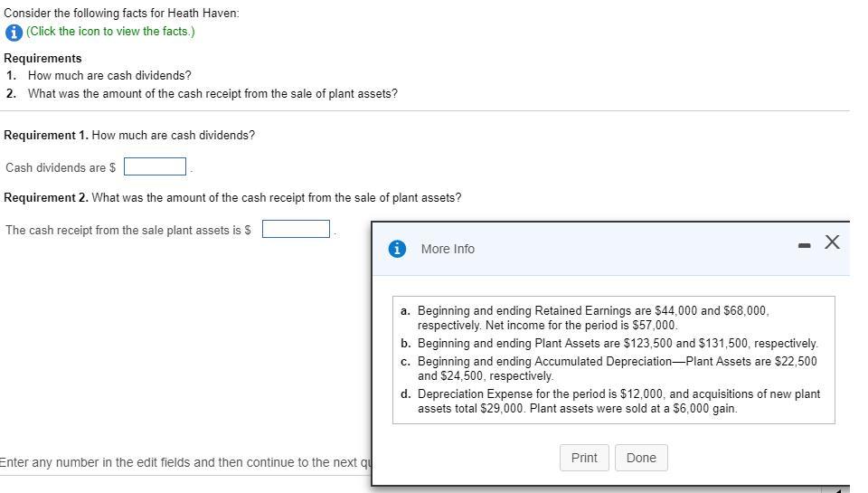Focus the Cash dividends input field
This screenshot has width=868, height=493.
coord(155,166)
